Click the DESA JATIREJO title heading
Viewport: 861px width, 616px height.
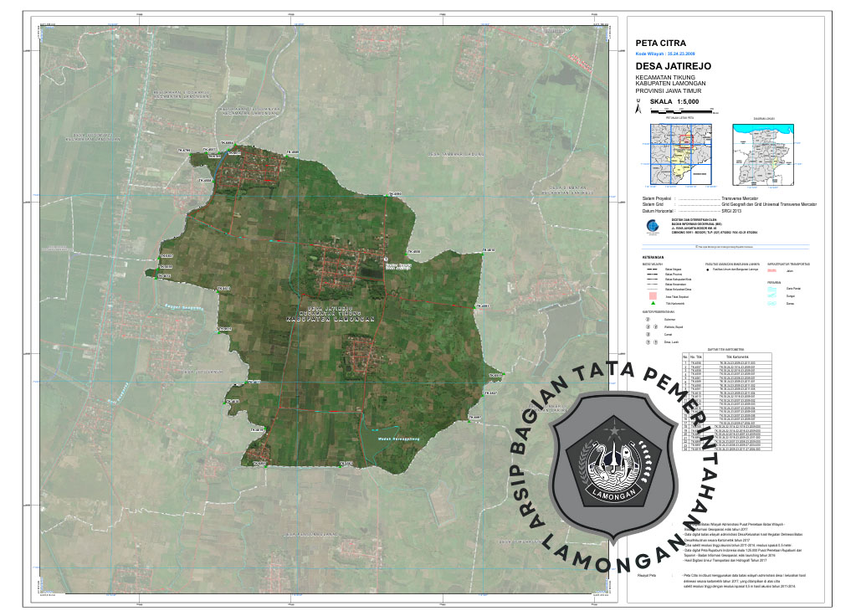click(x=672, y=64)
